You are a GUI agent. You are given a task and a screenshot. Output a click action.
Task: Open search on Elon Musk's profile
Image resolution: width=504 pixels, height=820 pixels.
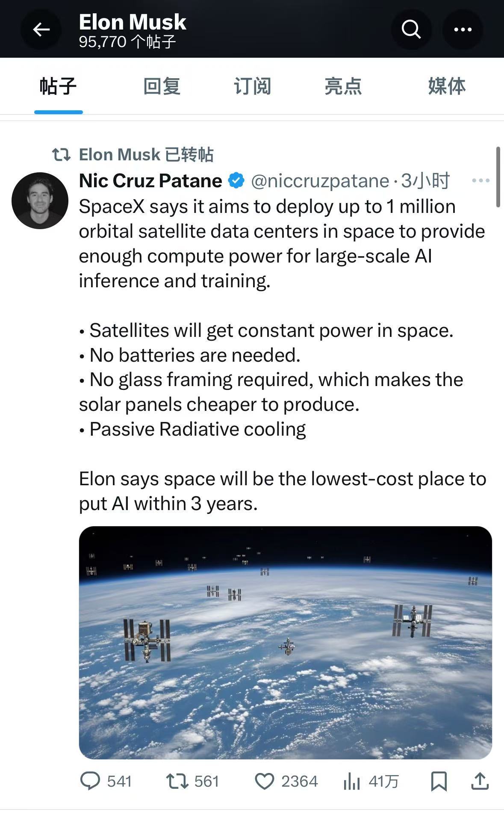tap(411, 29)
